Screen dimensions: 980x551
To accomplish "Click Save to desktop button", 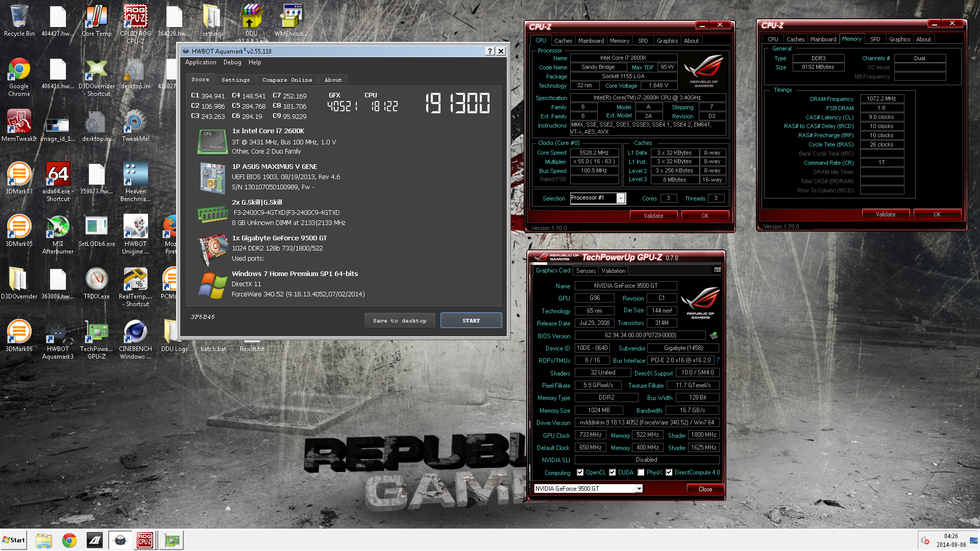I will (400, 321).
